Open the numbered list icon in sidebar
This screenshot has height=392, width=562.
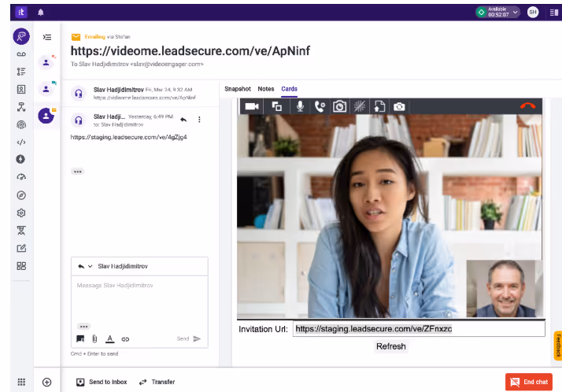coord(21,72)
